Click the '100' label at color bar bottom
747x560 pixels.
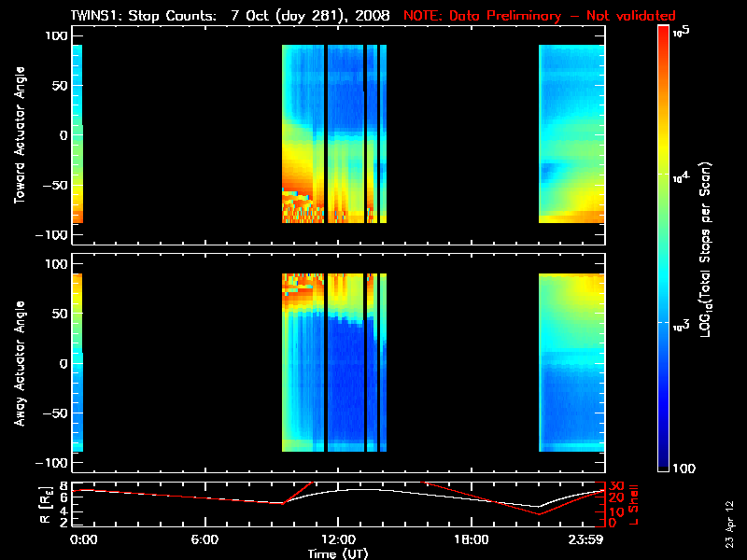[x=684, y=469]
